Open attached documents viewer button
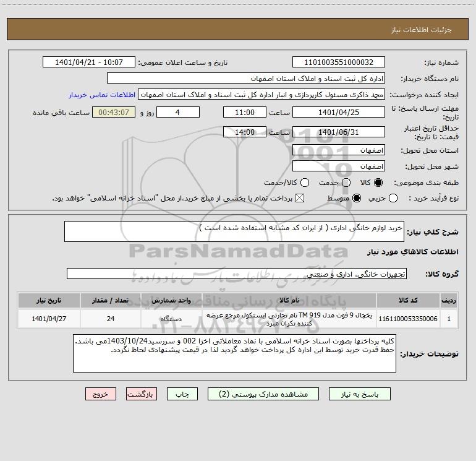476x461 pixels. (x=263, y=394)
